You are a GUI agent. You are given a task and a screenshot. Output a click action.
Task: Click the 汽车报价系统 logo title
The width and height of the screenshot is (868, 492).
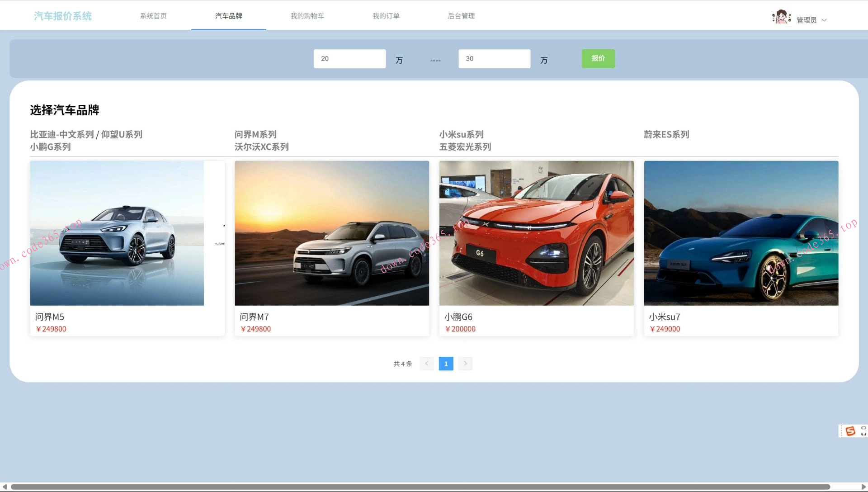(63, 16)
